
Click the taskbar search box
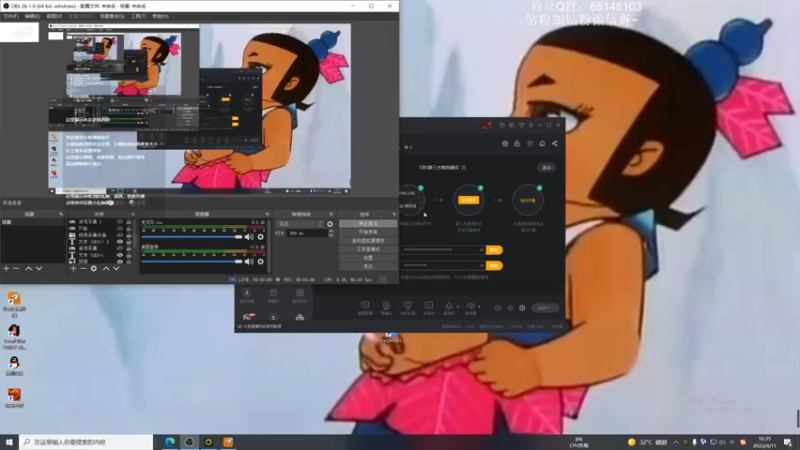(86, 442)
